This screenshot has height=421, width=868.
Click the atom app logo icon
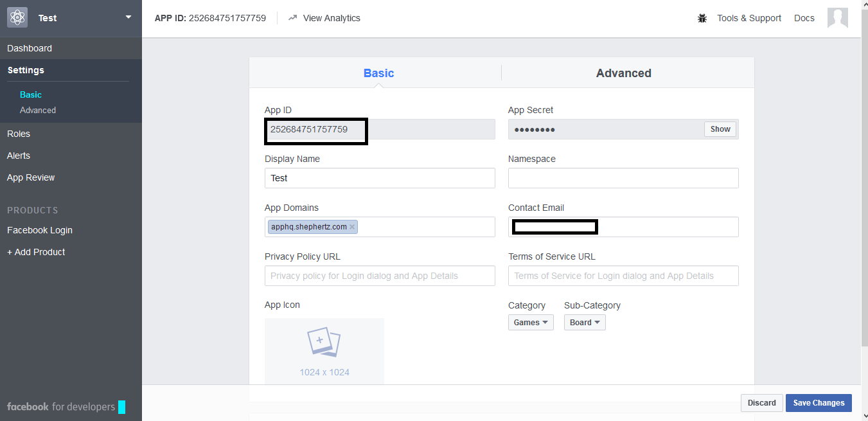17,18
